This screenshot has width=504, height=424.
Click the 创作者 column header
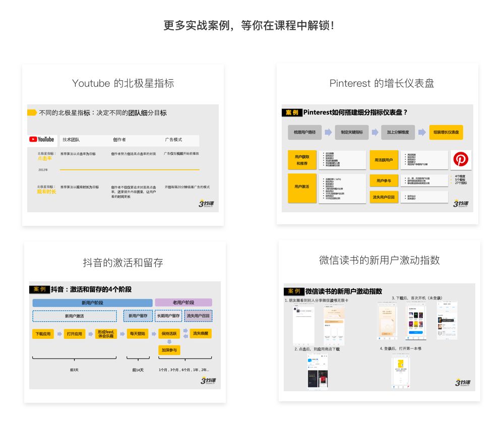[119, 140]
